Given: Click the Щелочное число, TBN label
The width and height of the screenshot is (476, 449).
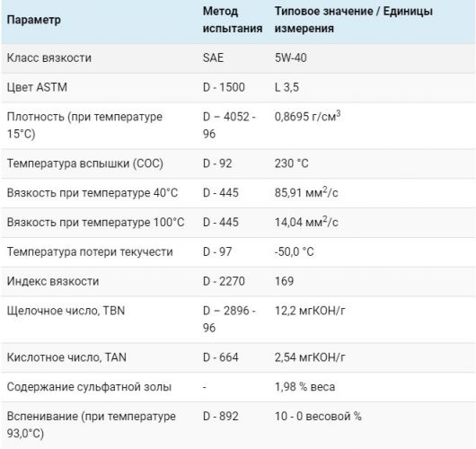Looking at the screenshot, I should (66, 311).
